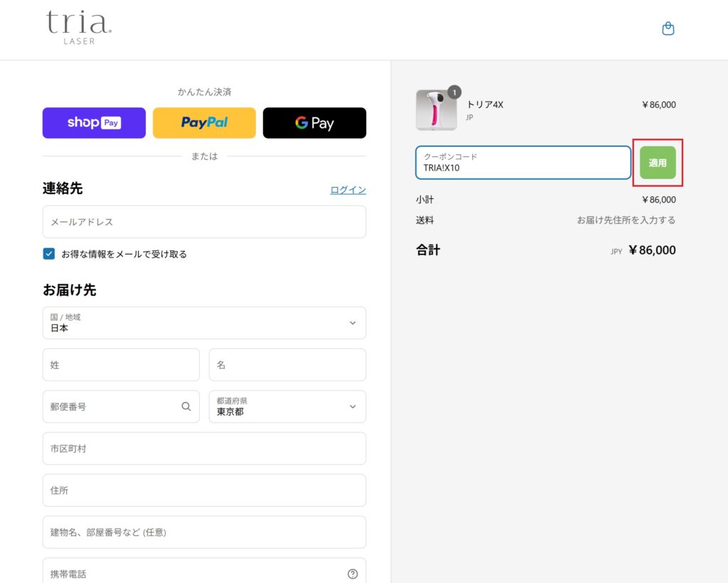The image size is (728, 583).
Task: Apply coupon with the 適用 button
Action: point(658,163)
